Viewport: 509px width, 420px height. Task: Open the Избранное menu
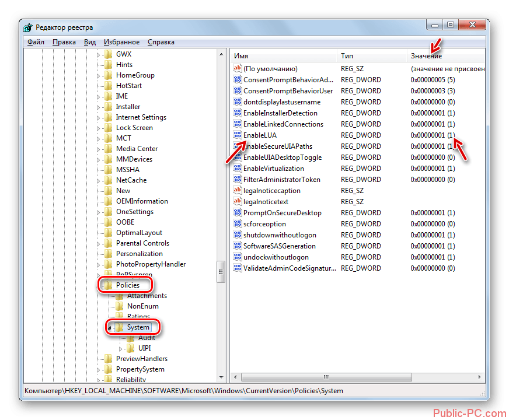(x=121, y=42)
